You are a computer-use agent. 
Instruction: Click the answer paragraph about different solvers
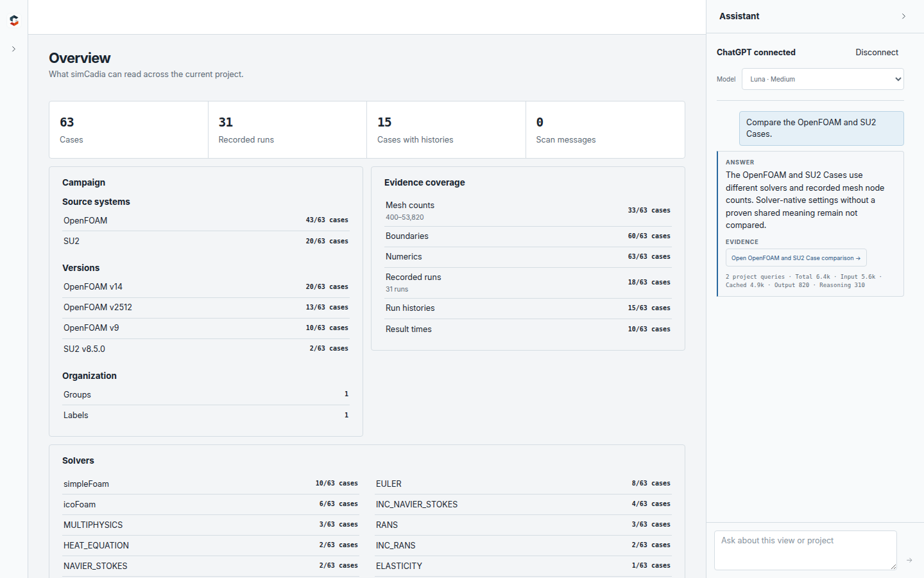click(805, 200)
